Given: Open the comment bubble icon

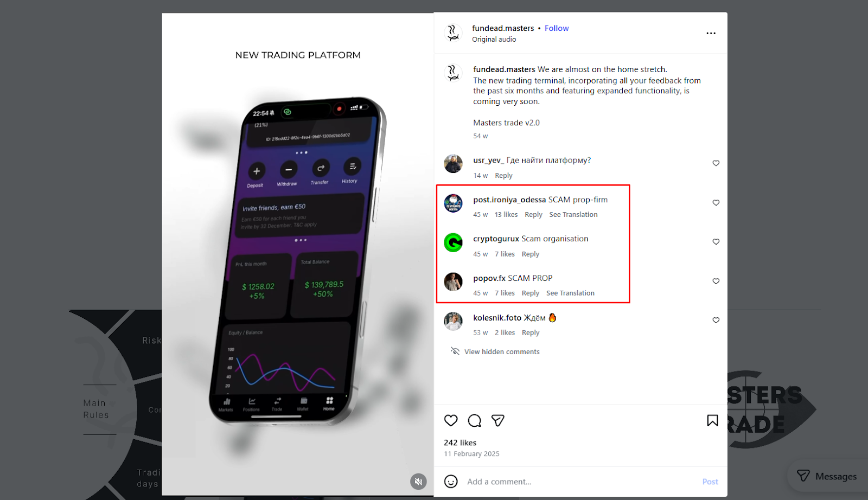Looking at the screenshot, I should tap(475, 420).
